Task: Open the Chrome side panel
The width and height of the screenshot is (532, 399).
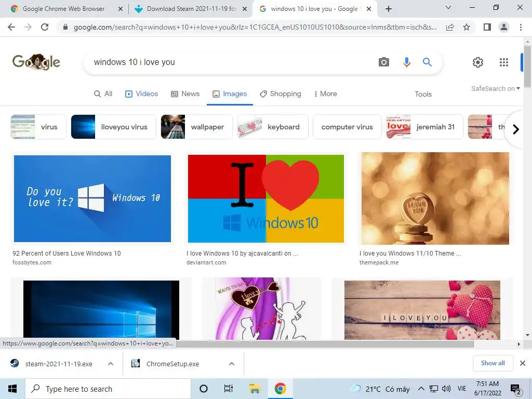Action: click(x=487, y=27)
